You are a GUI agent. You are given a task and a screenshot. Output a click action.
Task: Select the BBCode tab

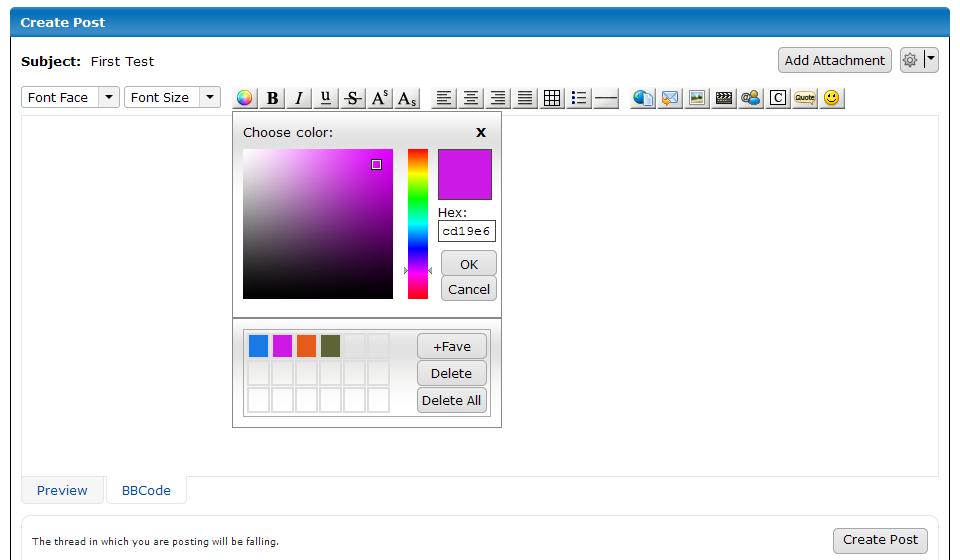(x=146, y=490)
